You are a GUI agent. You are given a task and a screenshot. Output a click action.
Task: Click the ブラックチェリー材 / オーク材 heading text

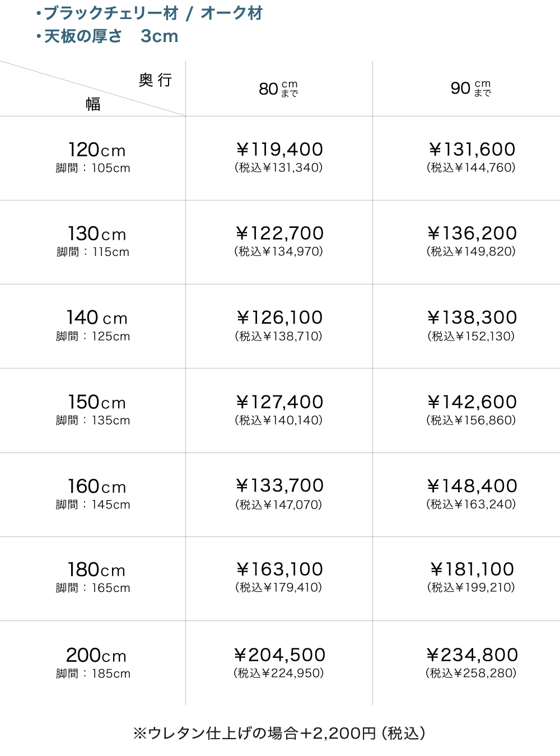(152, 13)
